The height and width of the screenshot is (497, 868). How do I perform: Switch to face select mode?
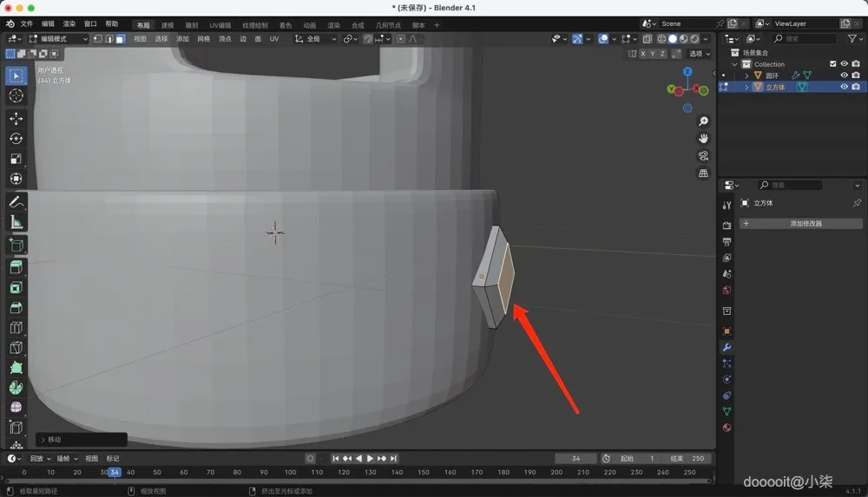(120, 39)
